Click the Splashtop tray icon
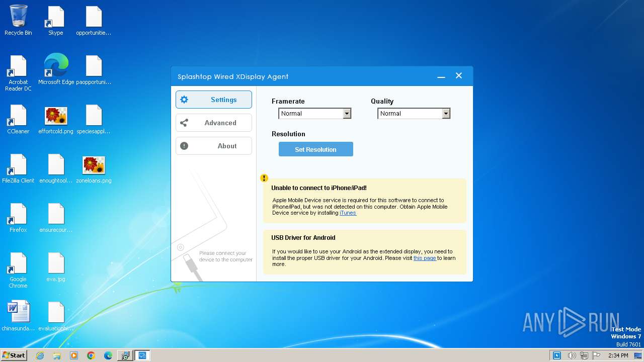 pos(557,355)
